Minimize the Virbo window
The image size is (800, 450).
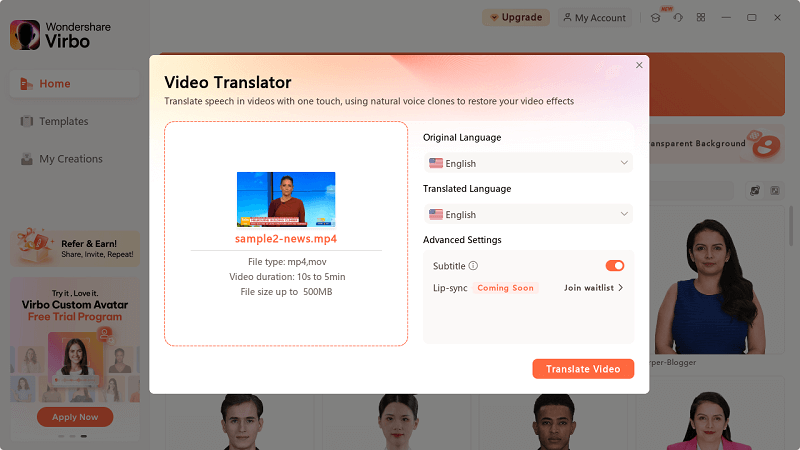click(726, 17)
